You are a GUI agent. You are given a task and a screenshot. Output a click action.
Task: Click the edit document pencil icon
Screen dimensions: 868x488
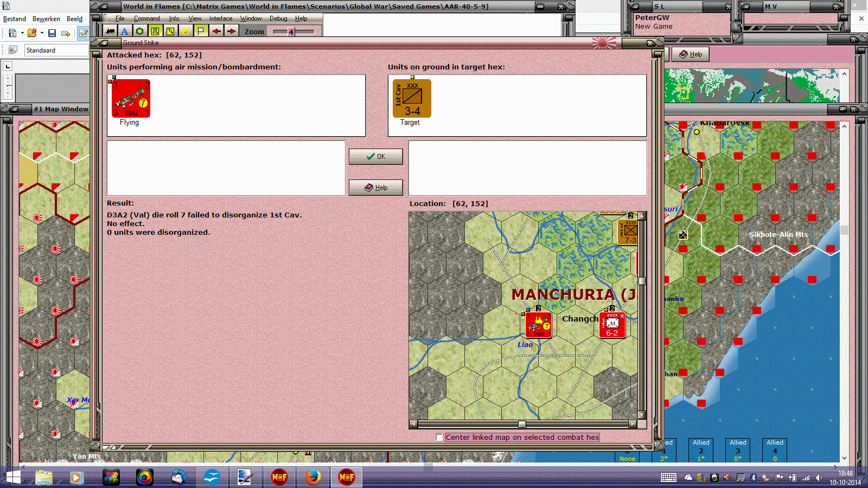83,33
